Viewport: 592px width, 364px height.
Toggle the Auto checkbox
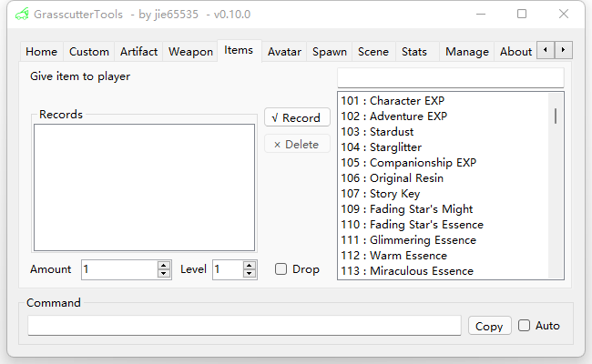tap(524, 325)
